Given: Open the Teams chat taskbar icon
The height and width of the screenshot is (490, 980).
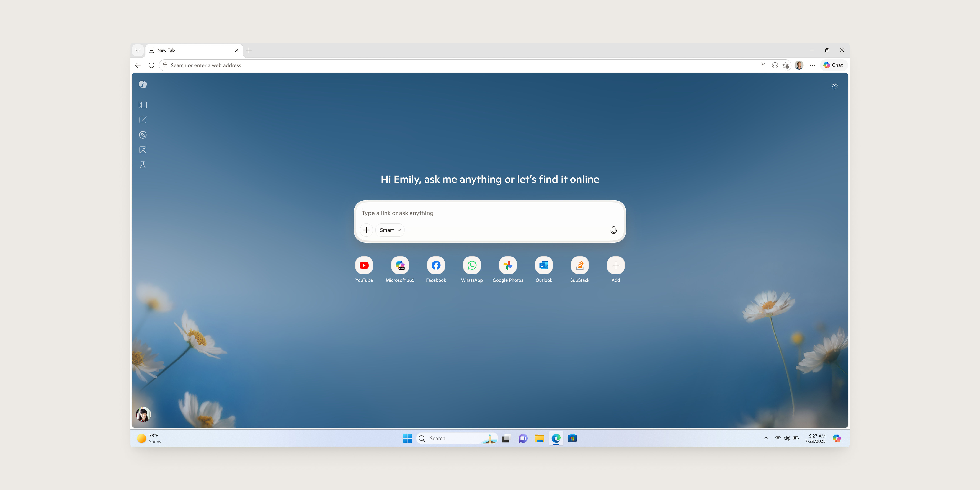Looking at the screenshot, I should tap(523, 439).
